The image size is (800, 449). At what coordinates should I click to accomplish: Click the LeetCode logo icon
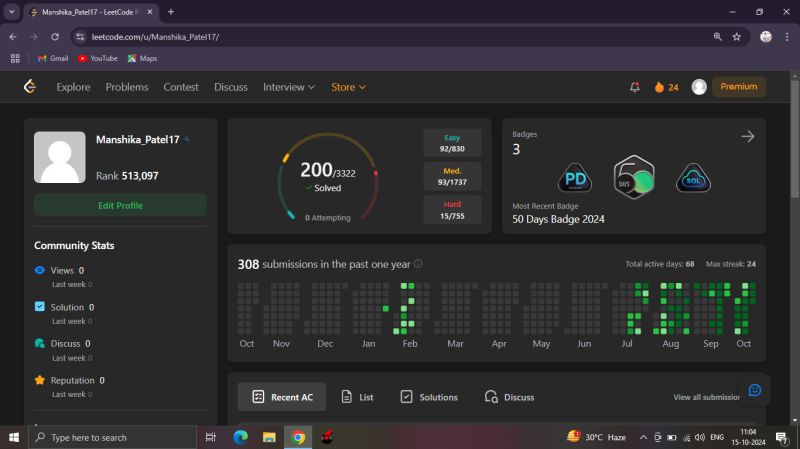pos(30,87)
